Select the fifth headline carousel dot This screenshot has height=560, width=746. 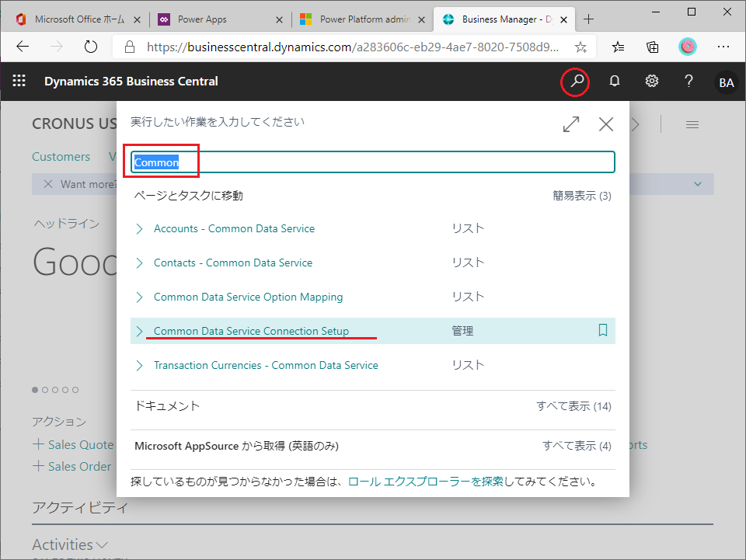pos(75,390)
